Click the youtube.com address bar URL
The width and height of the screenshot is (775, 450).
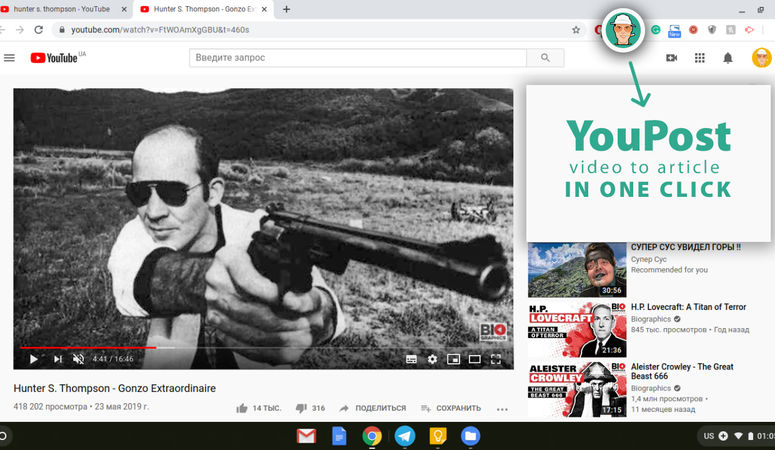point(160,30)
